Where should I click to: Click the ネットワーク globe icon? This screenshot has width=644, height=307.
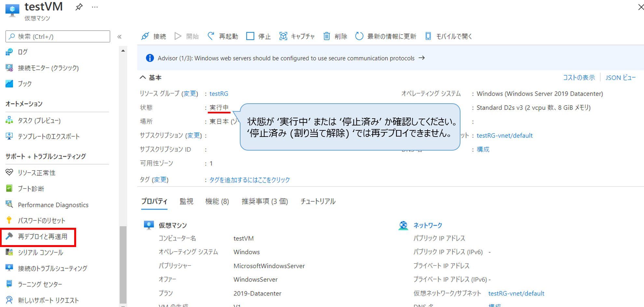[x=403, y=225]
